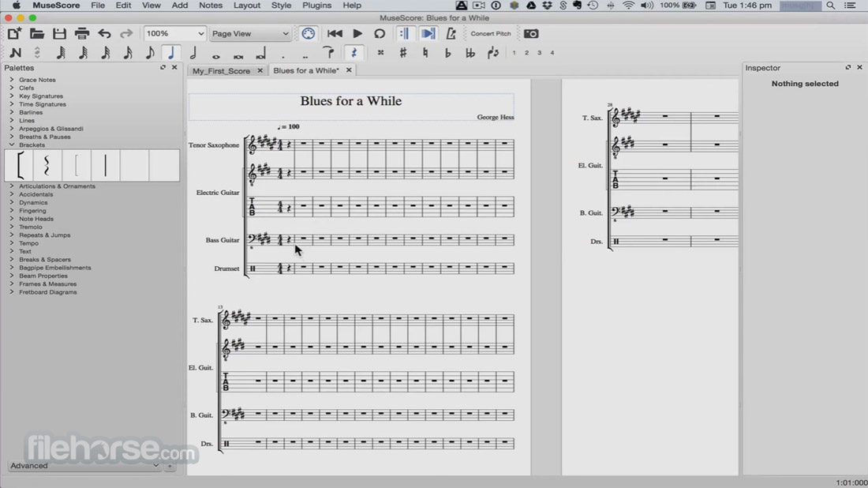This screenshot has height=488, width=868.
Task: Expand Time Signatures palette
Action: [x=12, y=104]
